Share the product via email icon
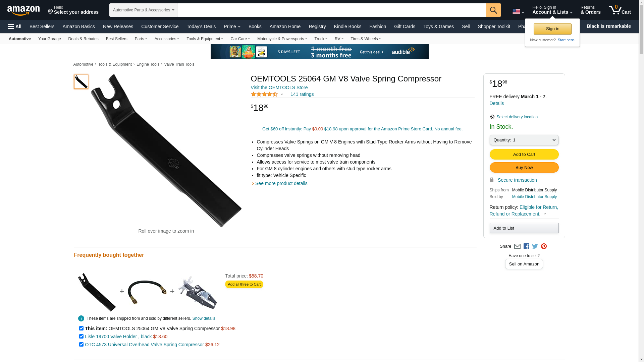The image size is (644, 362). (x=517, y=246)
